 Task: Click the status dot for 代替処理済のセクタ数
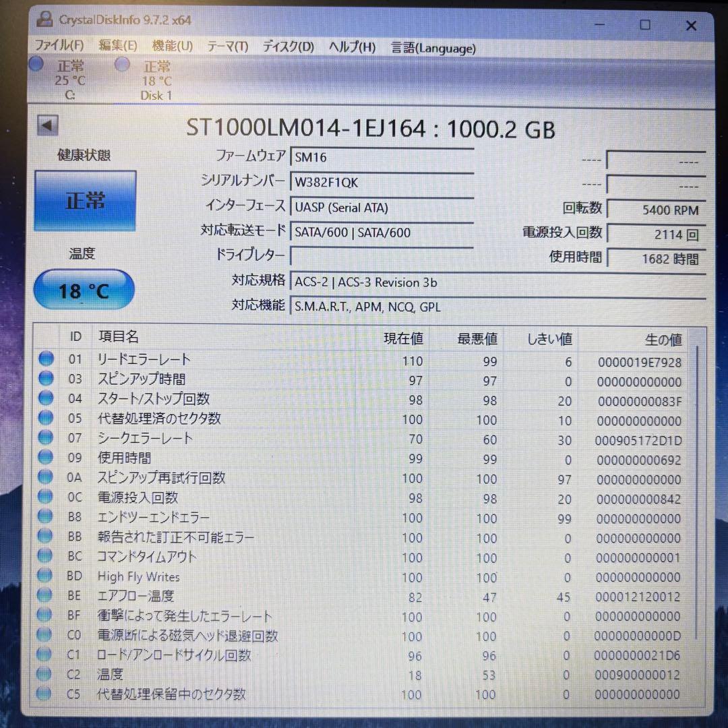click(46, 417)
